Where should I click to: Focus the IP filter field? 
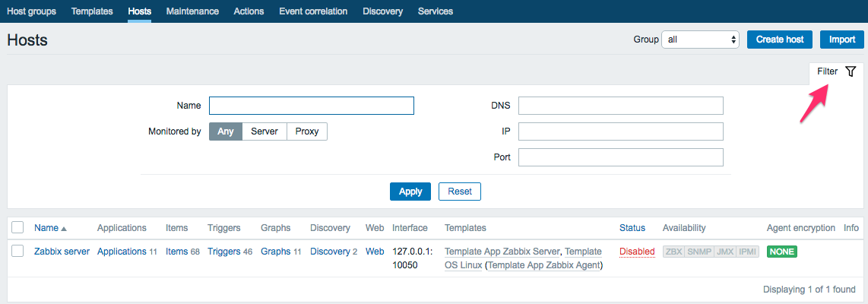pos(621,131)
